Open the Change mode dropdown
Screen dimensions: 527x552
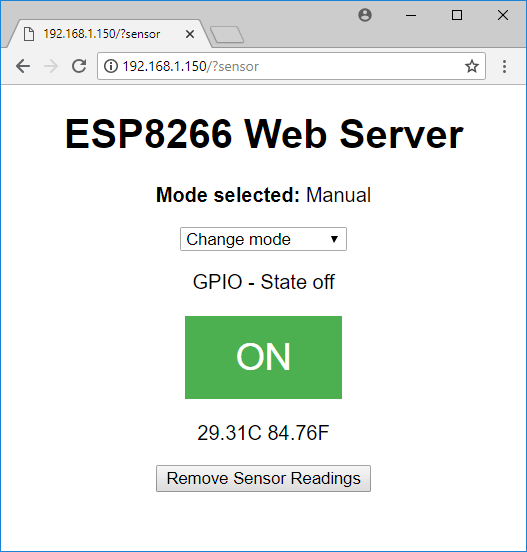[x=263, y=239]
